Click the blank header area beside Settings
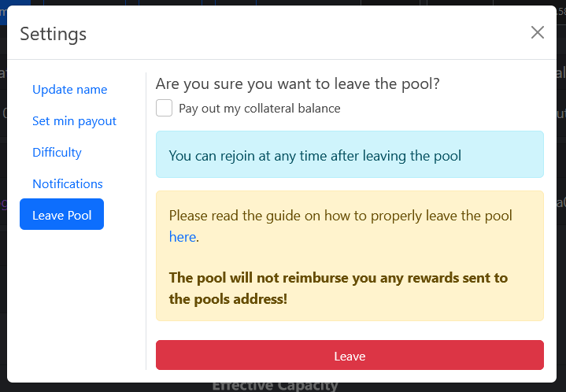566x392 pixels. tap(299, 33)
